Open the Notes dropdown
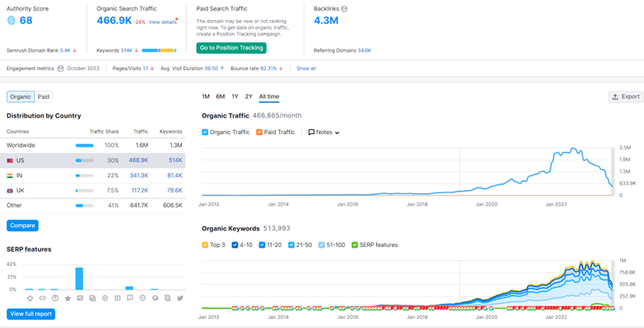The image size is (644, 328). [324, 132]
